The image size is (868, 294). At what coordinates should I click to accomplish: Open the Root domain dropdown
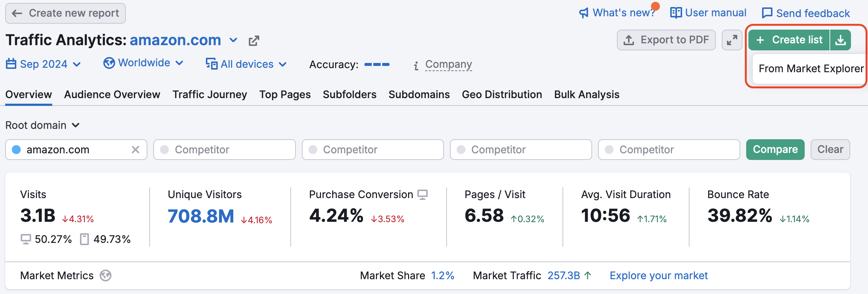(43, 125)
